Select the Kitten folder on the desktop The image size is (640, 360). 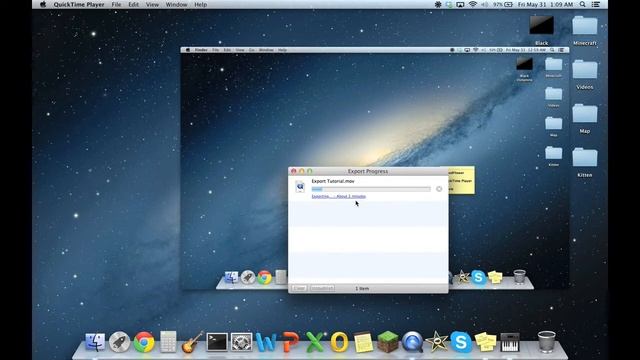coord(584,162)
